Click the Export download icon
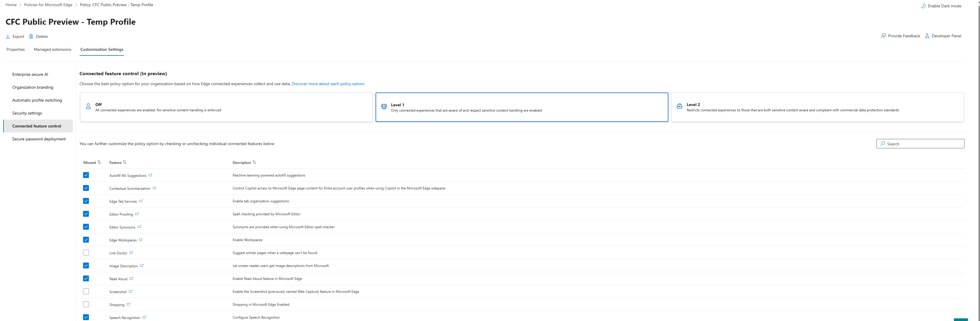Screen dimensions: 980x321 8,36
